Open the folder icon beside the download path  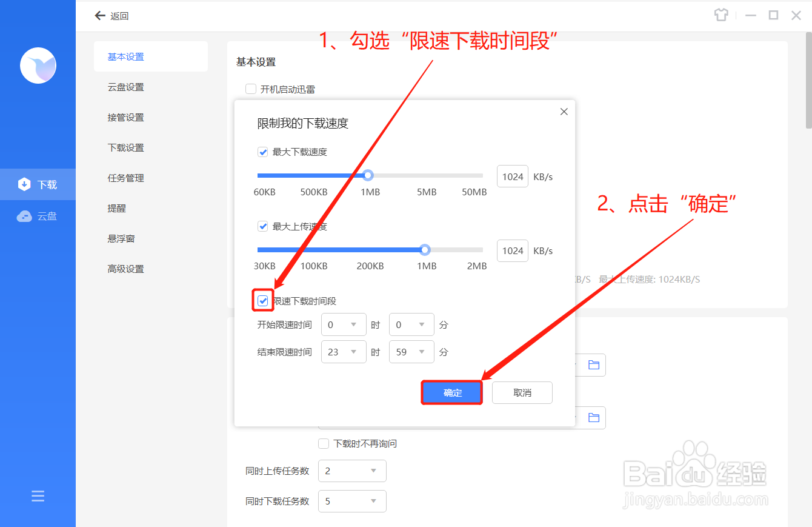(x=594, y=364)
